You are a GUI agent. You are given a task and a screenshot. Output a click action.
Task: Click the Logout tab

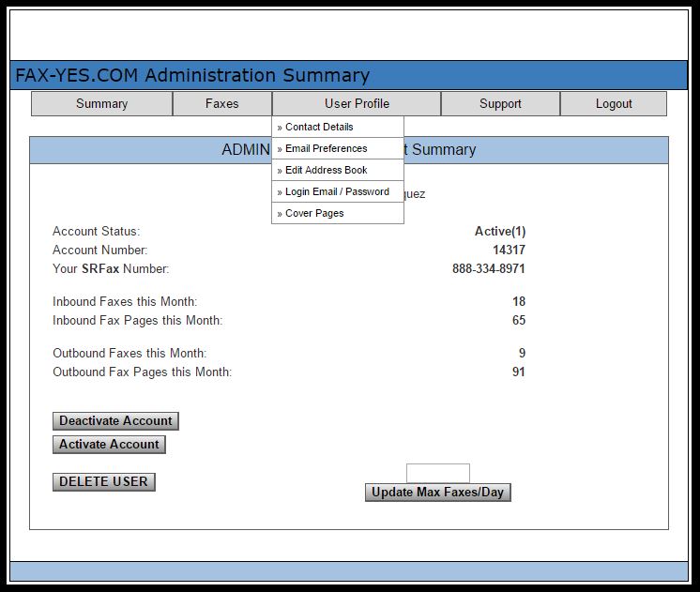pos(614,103)
